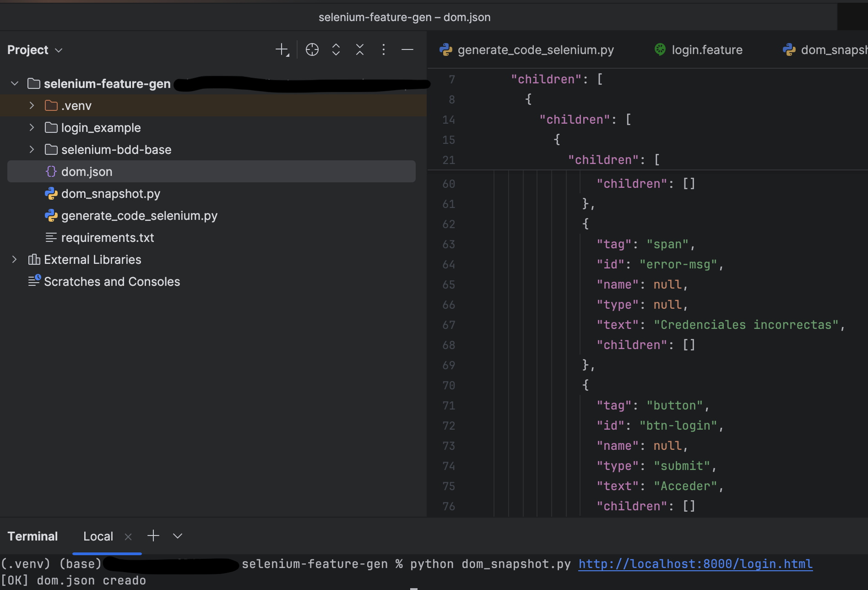The width and height of the screenshot is (868, 590).
Task: Select the selenium-bdd-base folder label
Action: (116, 150)
